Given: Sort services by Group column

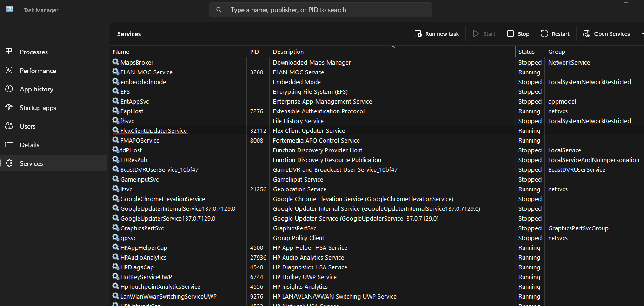Looking at the screenshot, I should click(594, 52).
